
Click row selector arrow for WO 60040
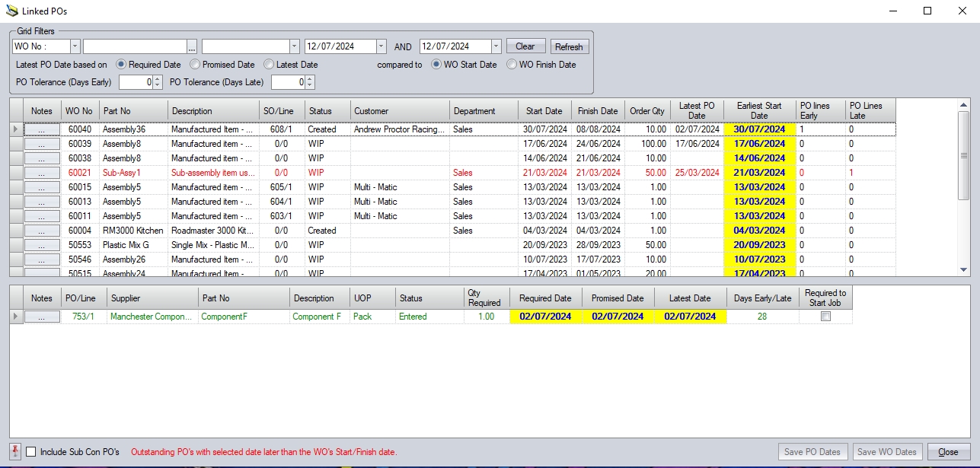tap(16, 129)
